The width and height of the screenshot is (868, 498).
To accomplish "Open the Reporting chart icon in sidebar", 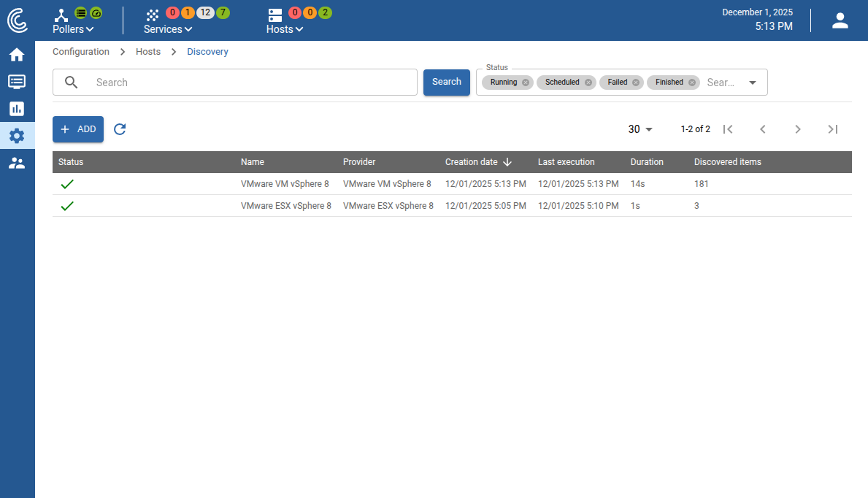I will 17,109.
